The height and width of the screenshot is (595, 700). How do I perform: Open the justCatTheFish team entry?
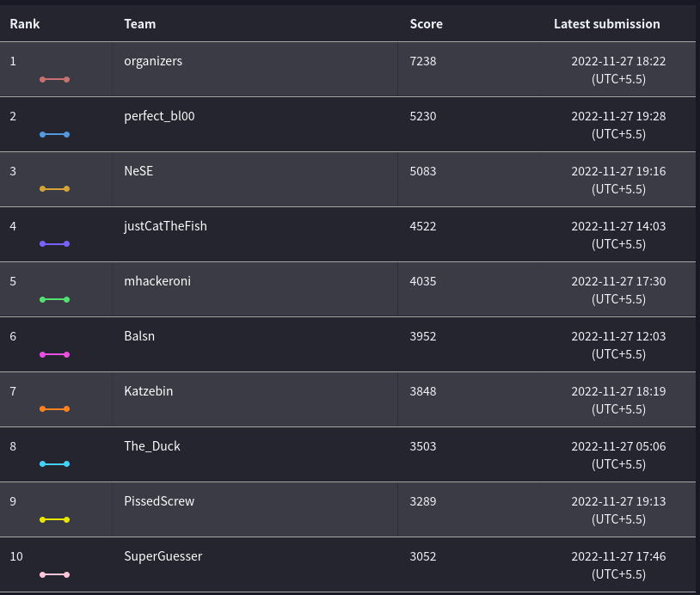(166, 226)
